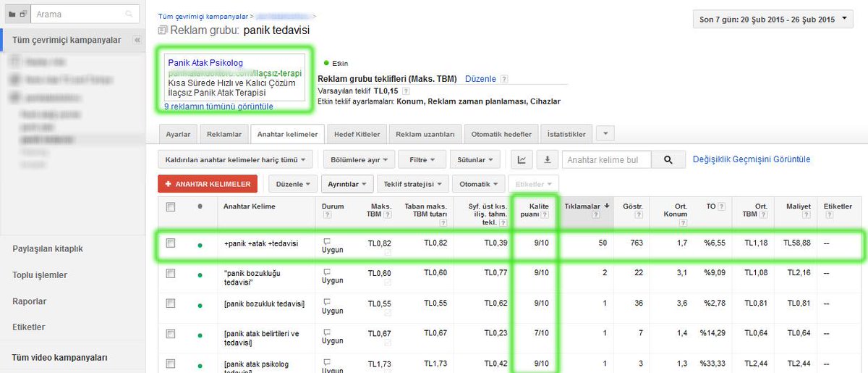Open the Sütunlar dropdown
Viewport: 868px width, 373px height.
point(475,159)
